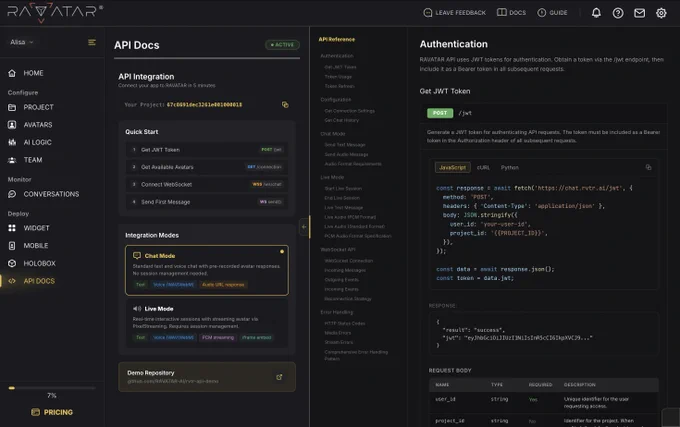
Task: Open Demo Repository external link icon
Action: tap(279, 377)
